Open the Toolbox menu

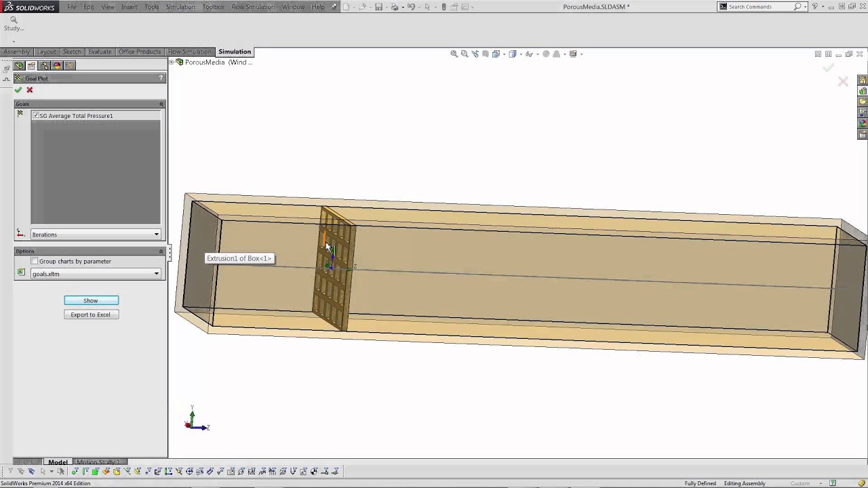click(213, 7)
